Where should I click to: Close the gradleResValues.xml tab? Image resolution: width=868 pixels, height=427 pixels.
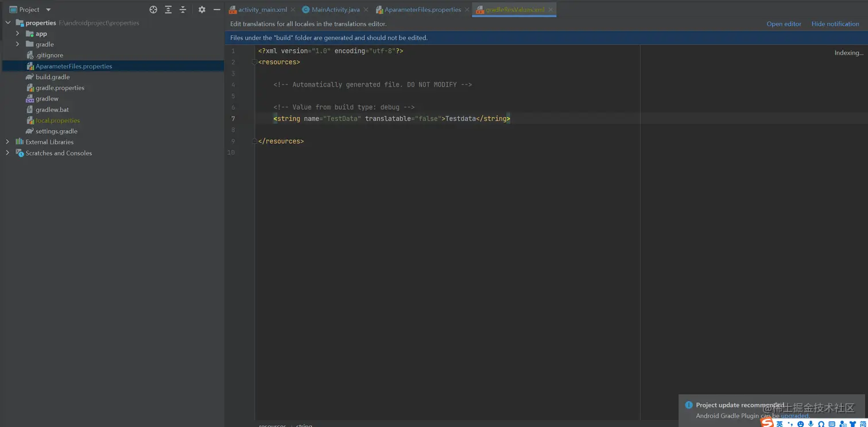551,10
